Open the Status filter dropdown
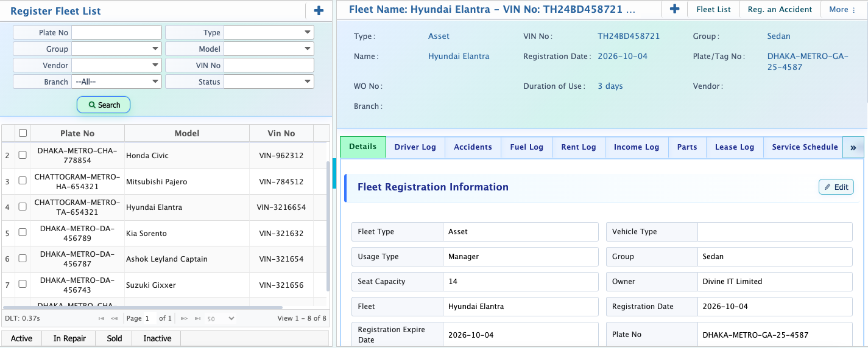The image size is (868, 348). (269, 82)
